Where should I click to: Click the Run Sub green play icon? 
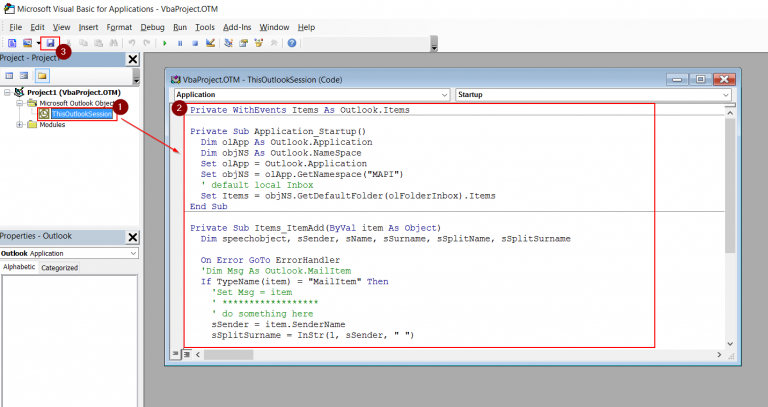click(163, 44)
